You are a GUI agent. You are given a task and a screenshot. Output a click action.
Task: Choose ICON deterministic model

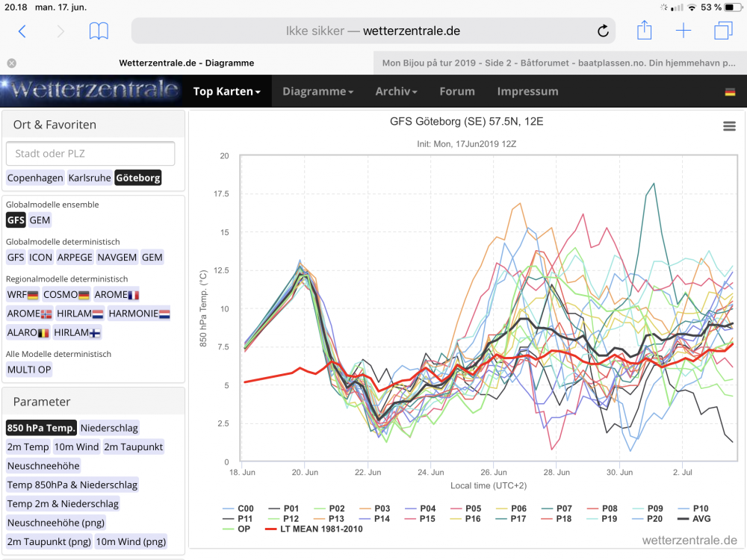[x=40, y=257]
